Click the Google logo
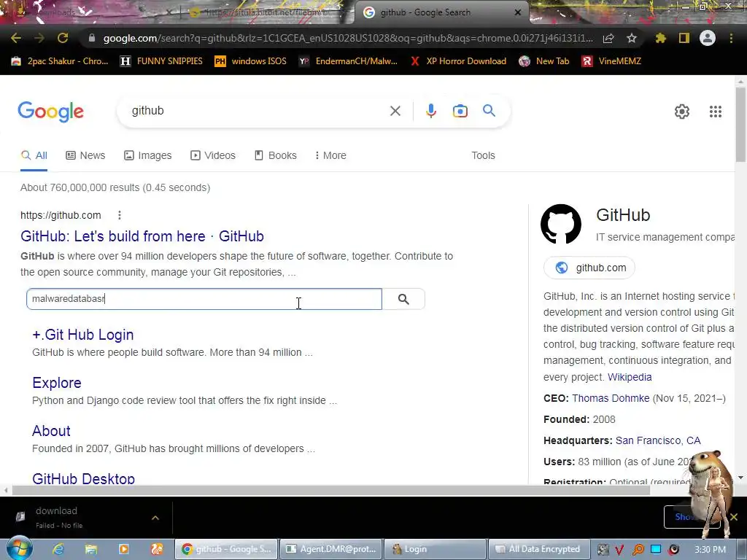Viewport: 747px width, 560px height. tap(50, 112)
